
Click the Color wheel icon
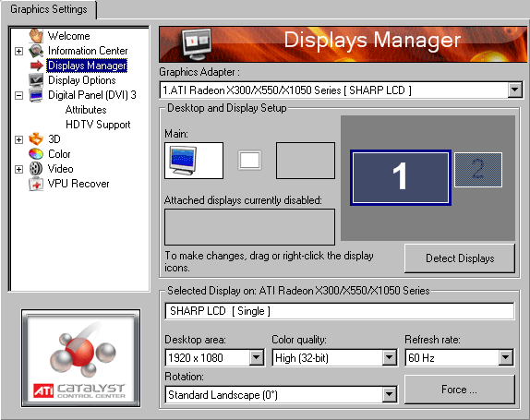tap(36, 154)
